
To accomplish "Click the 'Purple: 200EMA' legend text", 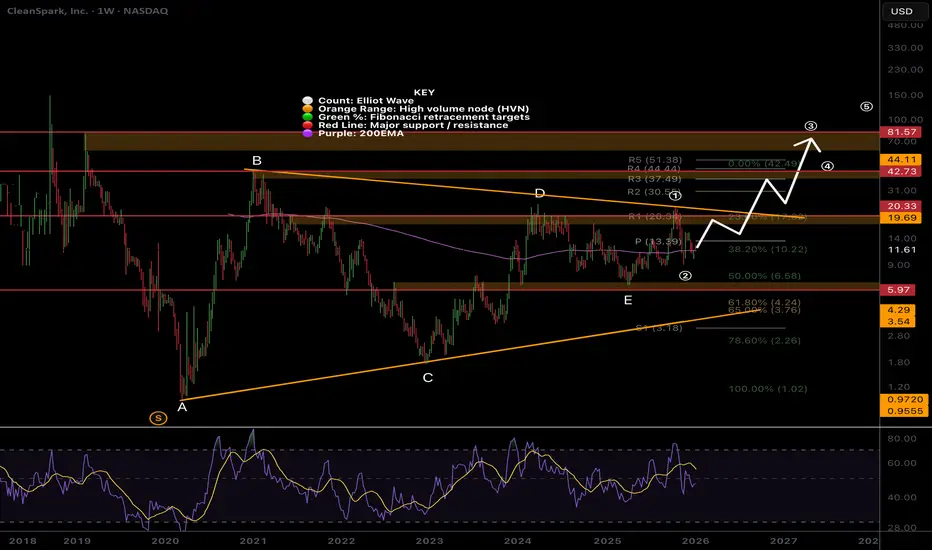I will [361, 133].
